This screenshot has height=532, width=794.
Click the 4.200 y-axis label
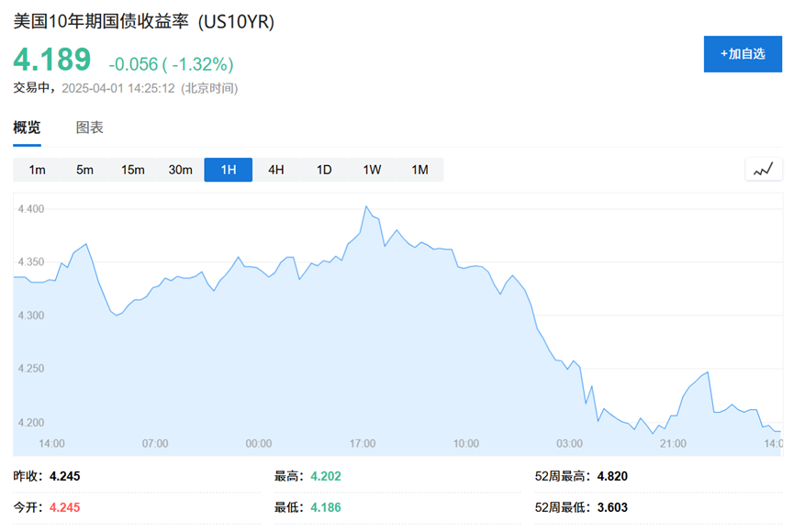31,423
